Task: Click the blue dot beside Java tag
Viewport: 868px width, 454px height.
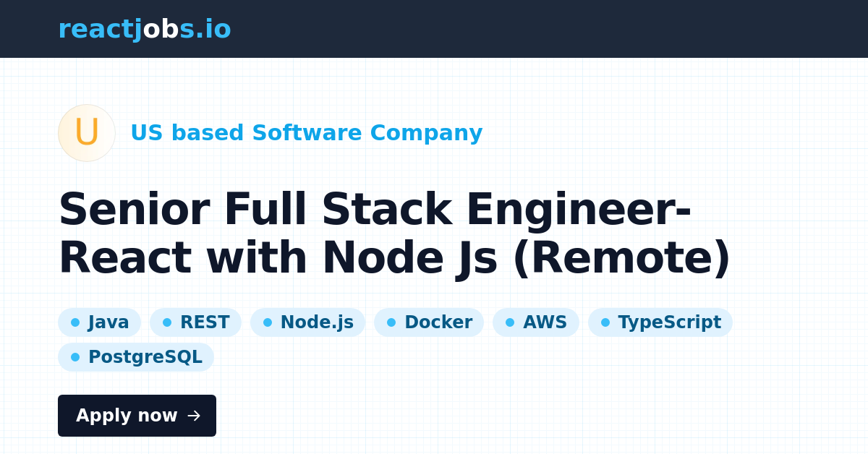Action: pyautogui.click(x=75, y=322)
